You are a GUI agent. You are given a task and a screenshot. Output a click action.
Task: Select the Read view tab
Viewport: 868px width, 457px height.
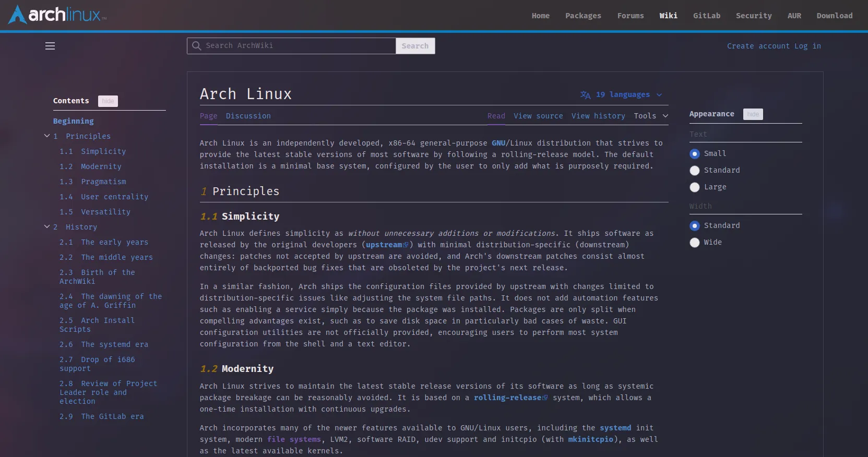[496, 116]
